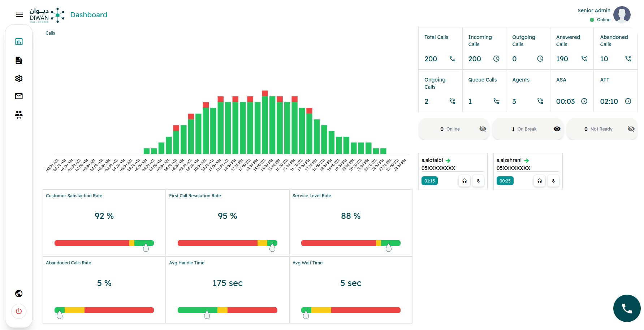Click clock icon in Incoming Calls card
The image size is (644, 330).
[x=496, y=58]
